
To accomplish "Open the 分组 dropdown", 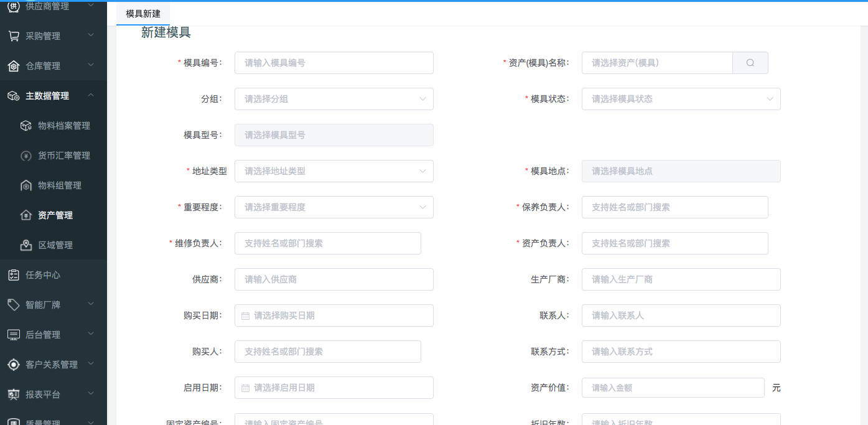I will click(x=334, y=99).
